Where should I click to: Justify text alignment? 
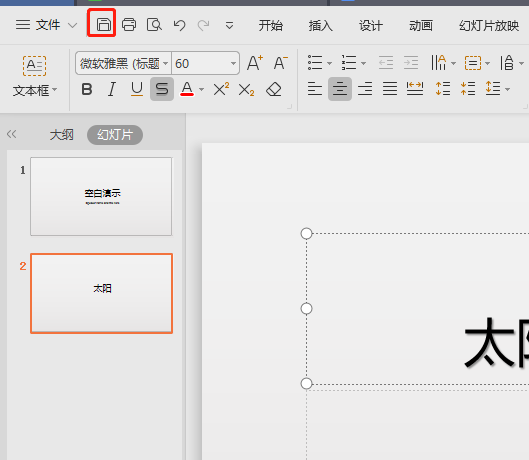[390, 89]
